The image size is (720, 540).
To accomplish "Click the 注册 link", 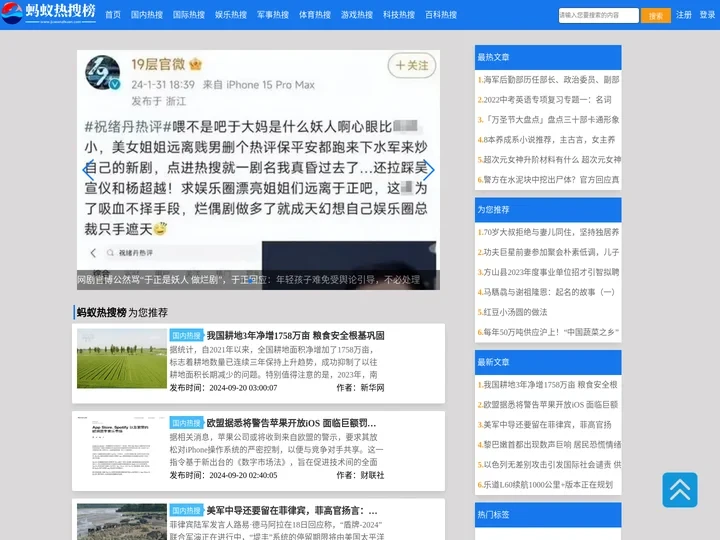I will point(684,15).
